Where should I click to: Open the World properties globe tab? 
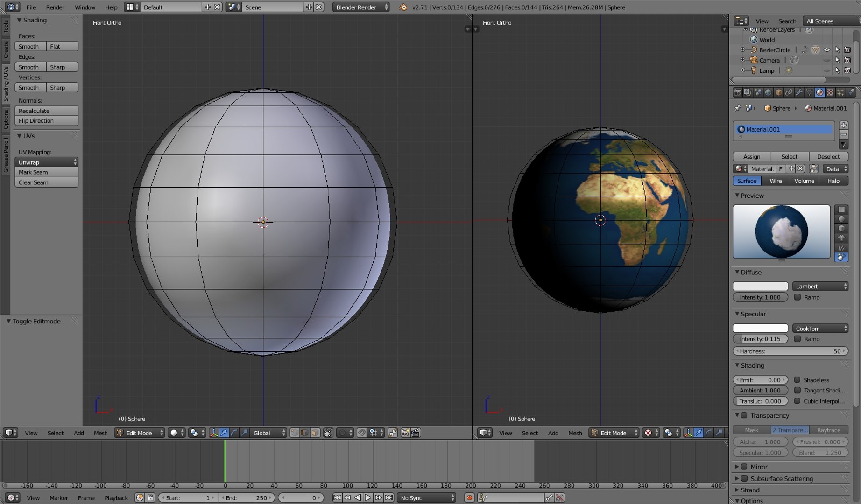coord(768,92)
